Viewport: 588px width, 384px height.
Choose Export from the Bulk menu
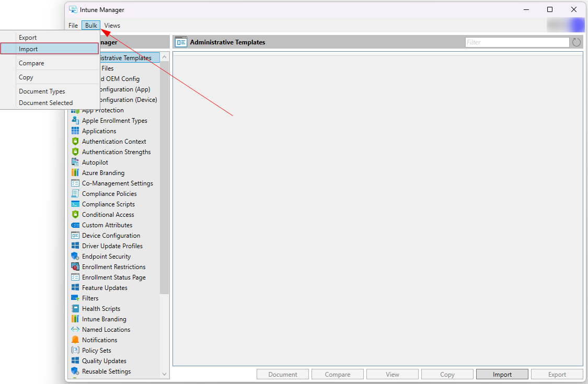(x=50, y=38)
